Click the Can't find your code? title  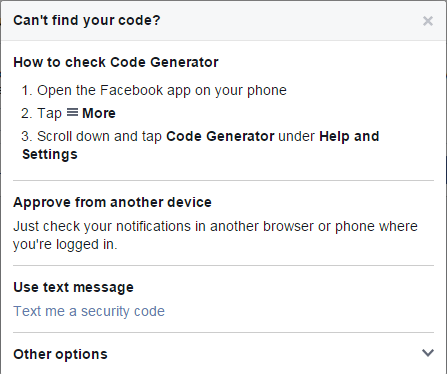(x=87, y=21)
